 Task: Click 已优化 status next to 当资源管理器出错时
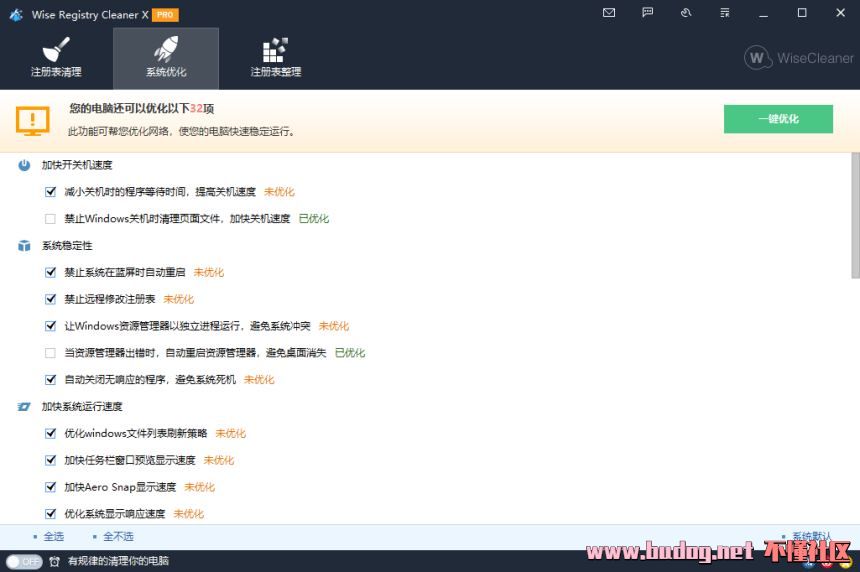(x=350, y=353)
